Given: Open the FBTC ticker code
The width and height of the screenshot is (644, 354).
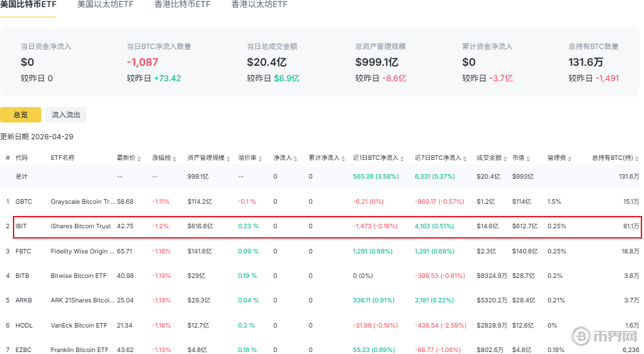Looking at the screenshot, I should tap(23, 251).
